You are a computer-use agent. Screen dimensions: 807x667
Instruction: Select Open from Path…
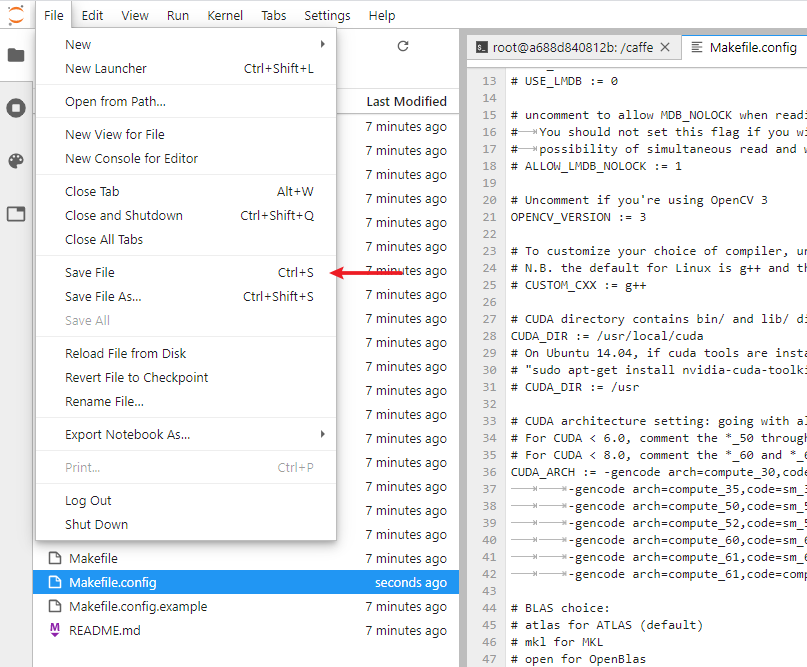[x=186, y=101]
